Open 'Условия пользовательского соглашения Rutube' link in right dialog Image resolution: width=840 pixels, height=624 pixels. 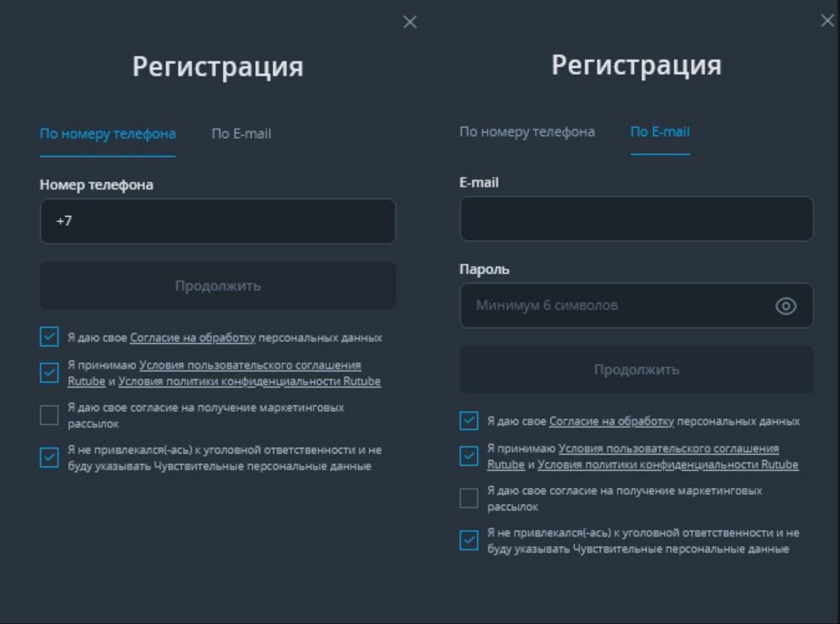tap(668, 448)
